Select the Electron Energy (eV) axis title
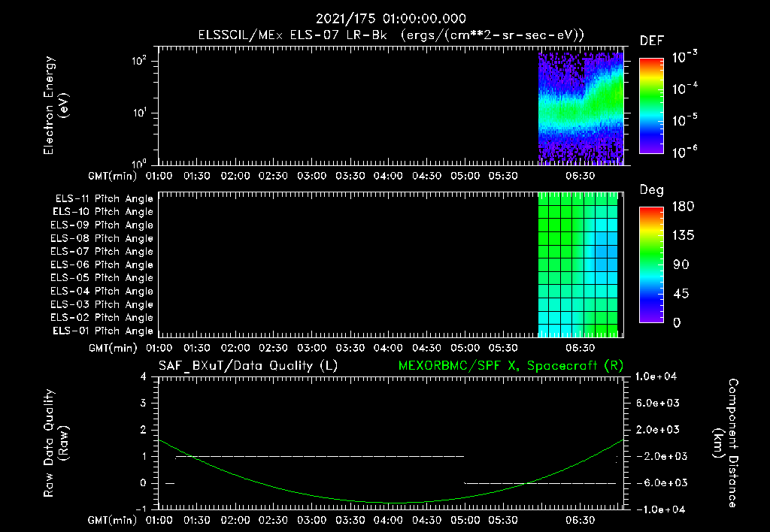The height and width of the screenshot is (532, 770). click(x=56, y=105)
